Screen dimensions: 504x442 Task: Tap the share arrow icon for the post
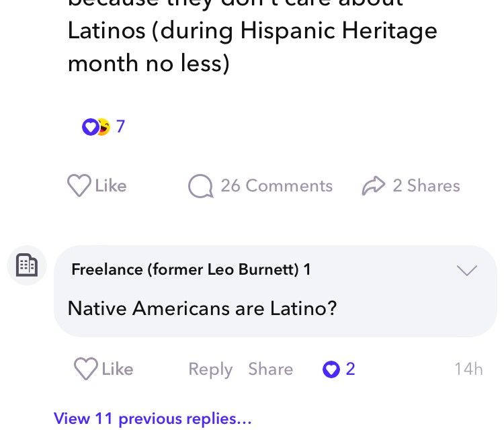pos(373,185)
